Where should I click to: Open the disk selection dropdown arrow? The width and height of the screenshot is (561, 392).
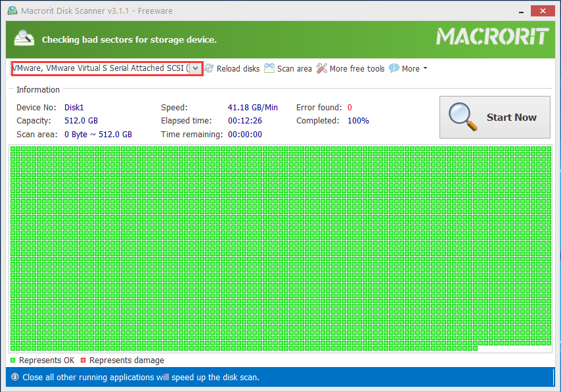coord(195,68)
